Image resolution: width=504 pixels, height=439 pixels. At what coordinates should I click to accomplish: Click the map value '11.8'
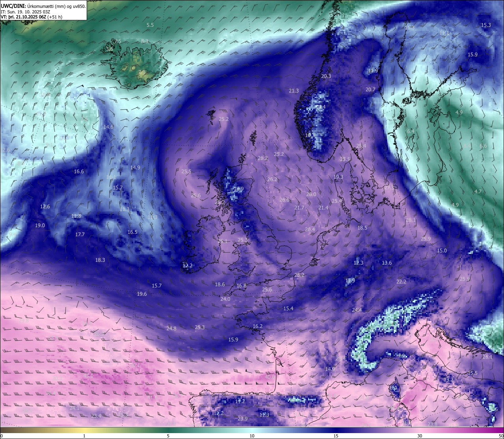[76, 216]
